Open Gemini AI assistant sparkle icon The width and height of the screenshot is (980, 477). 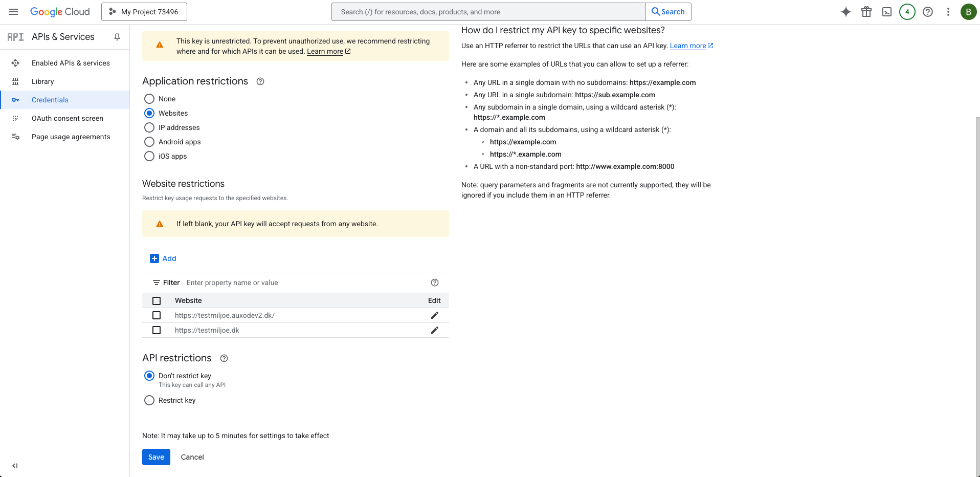click(846, 12)
